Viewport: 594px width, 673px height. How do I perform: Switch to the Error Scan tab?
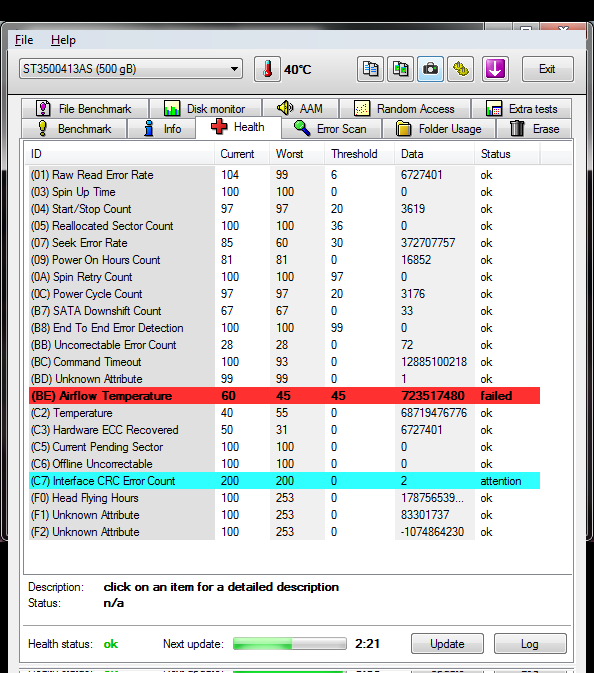(331, 128)
